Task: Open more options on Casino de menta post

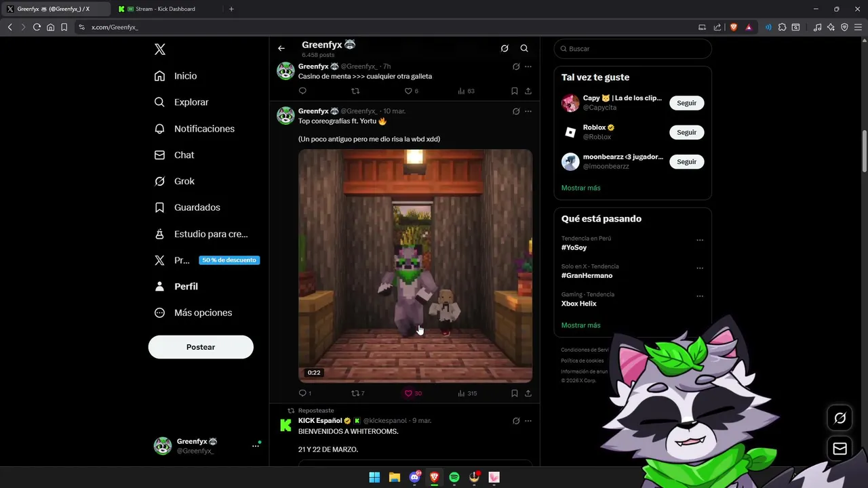Action: click(528, 66)
